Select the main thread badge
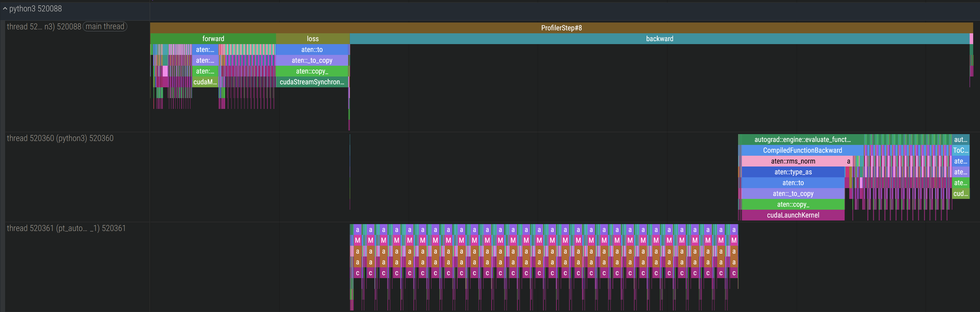The image size is (980, 312). tap(105, 27)
